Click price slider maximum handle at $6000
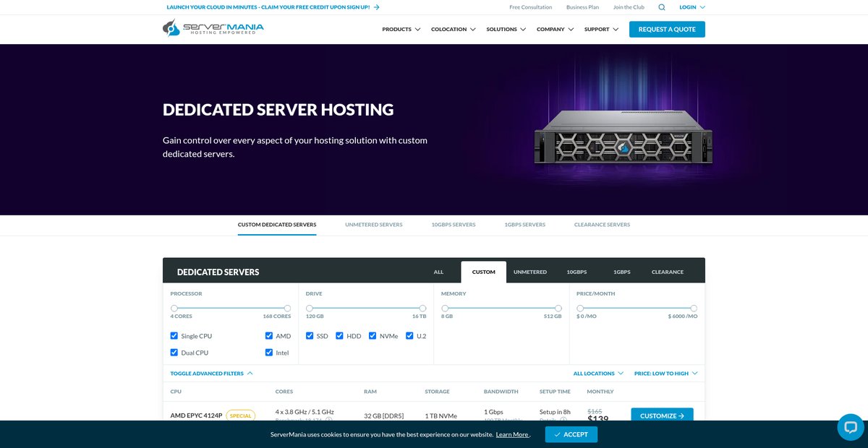Image resolution: width=868 pixels, height=448 pixels. 694,308
